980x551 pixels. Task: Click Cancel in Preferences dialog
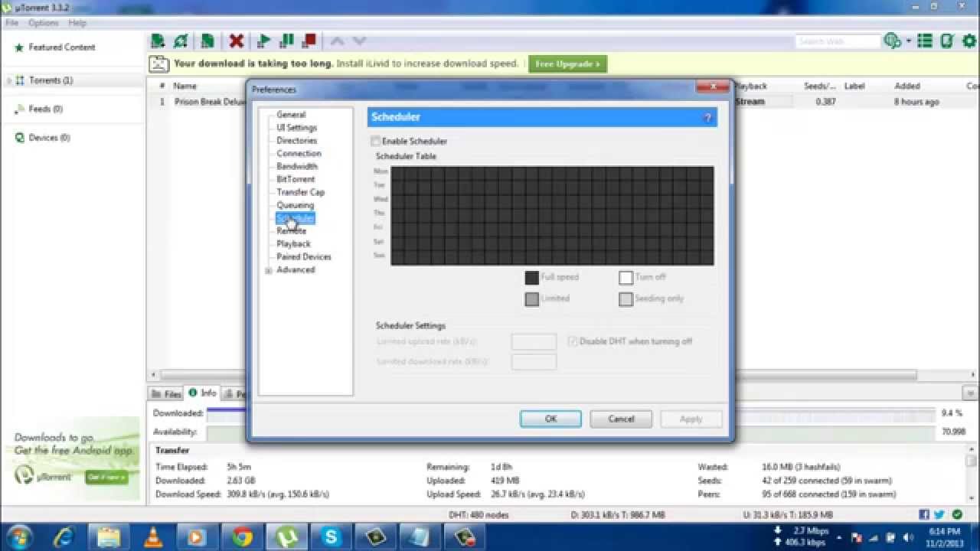(621, 419)
